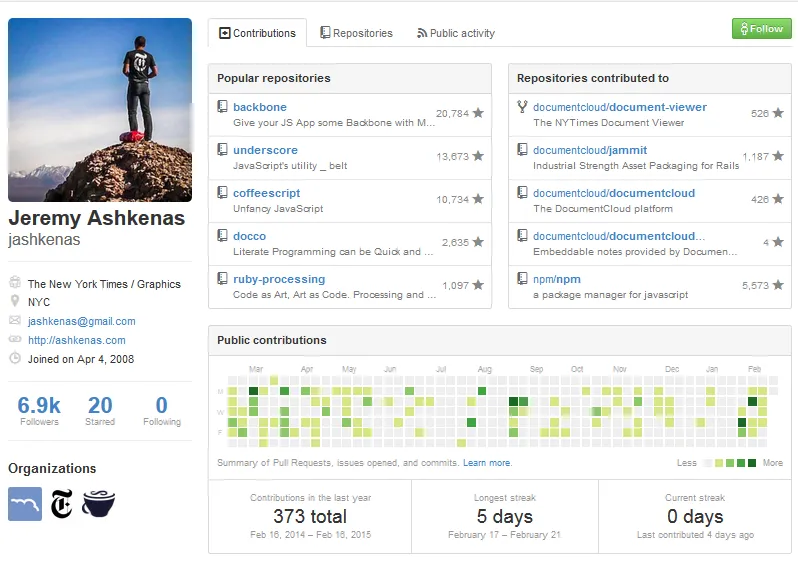Open the coffee cup organization logo
Image resolution: width=798 pixels, height=563 pixels.
tap(98, 504)
